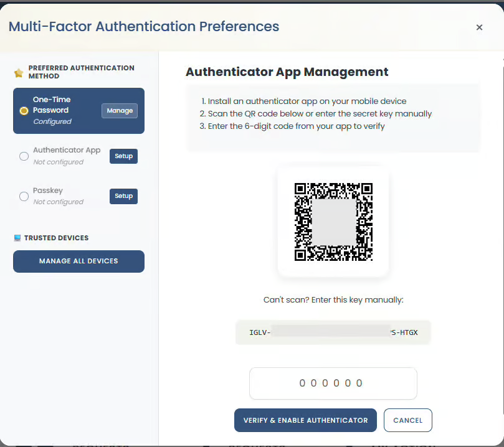Click Manage for One-Time Password
The height and width of the screenshot is (447, 504).
pyautogui.click(x=120, y=111)
